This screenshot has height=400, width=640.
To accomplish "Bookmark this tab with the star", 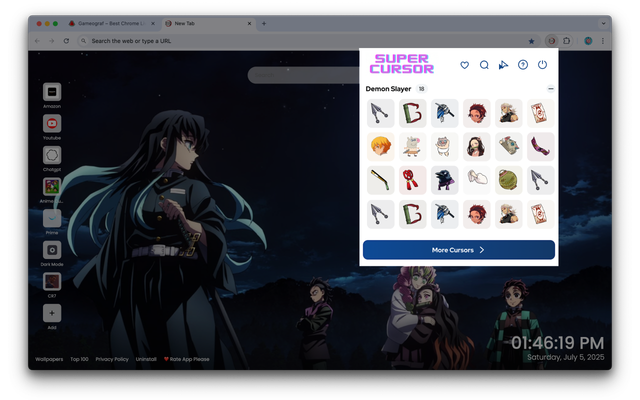I will click(x=531, y=41).
